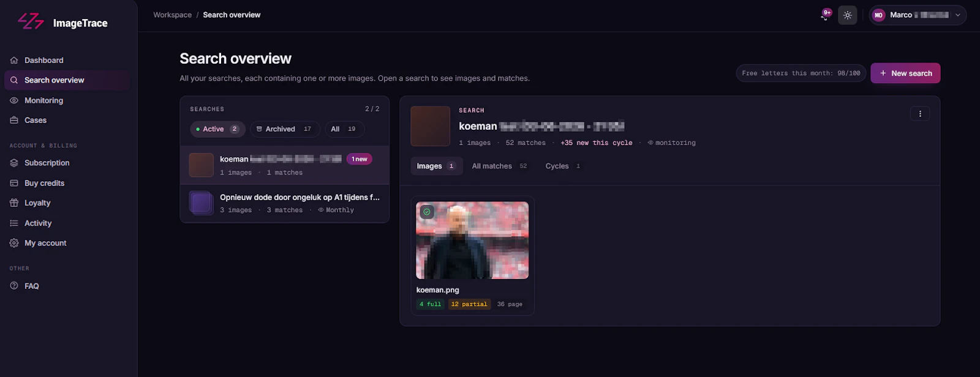Click the 36 page matches label

pos(510,304)
